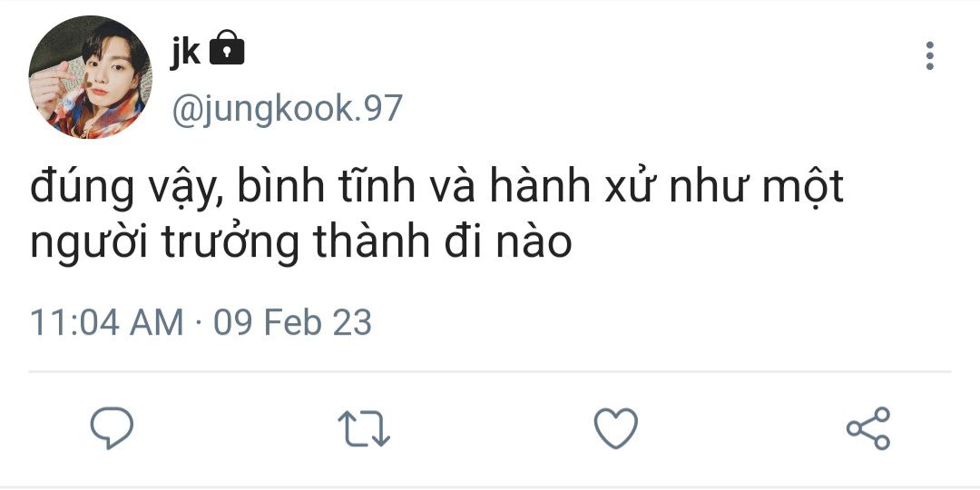Open the three-dot more options menu
The image size is (980, 490).
[x=930, y=55]
